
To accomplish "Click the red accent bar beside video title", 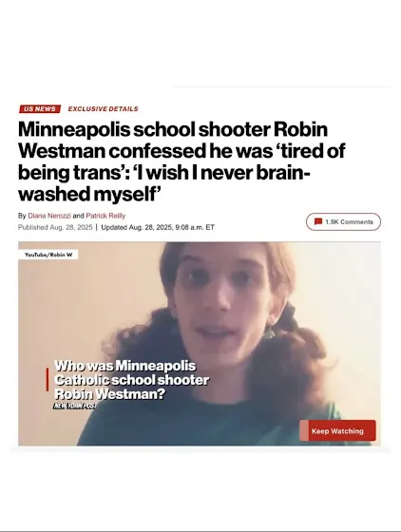I will 48,379.
